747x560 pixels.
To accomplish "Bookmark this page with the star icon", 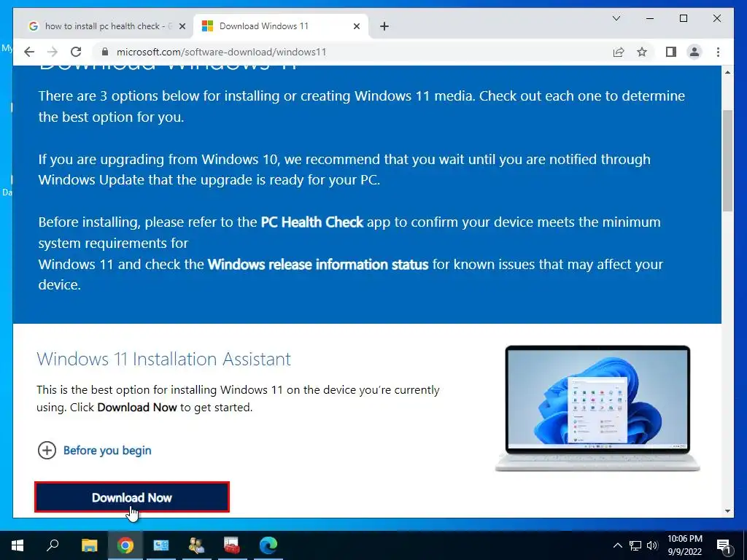I will point(642,52).
